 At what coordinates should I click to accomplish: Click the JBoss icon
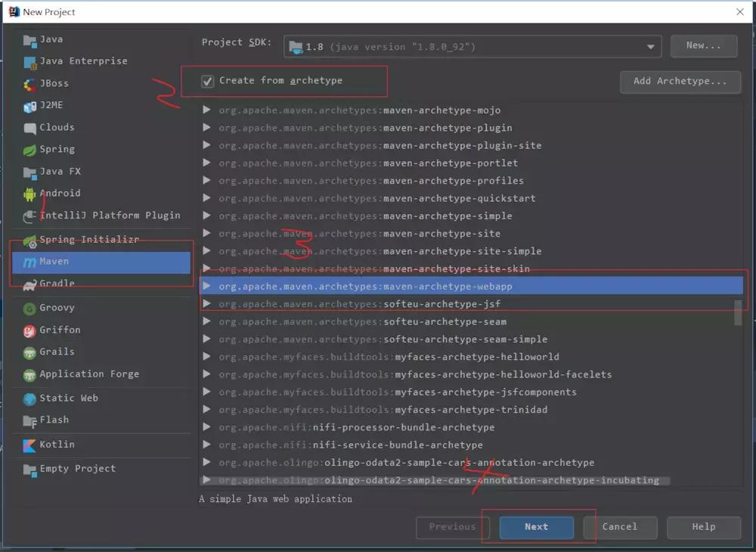pyautogui.click(x=30, y=85)
